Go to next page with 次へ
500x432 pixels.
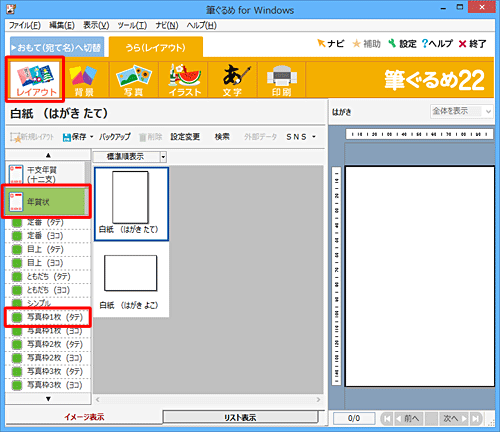453,418
